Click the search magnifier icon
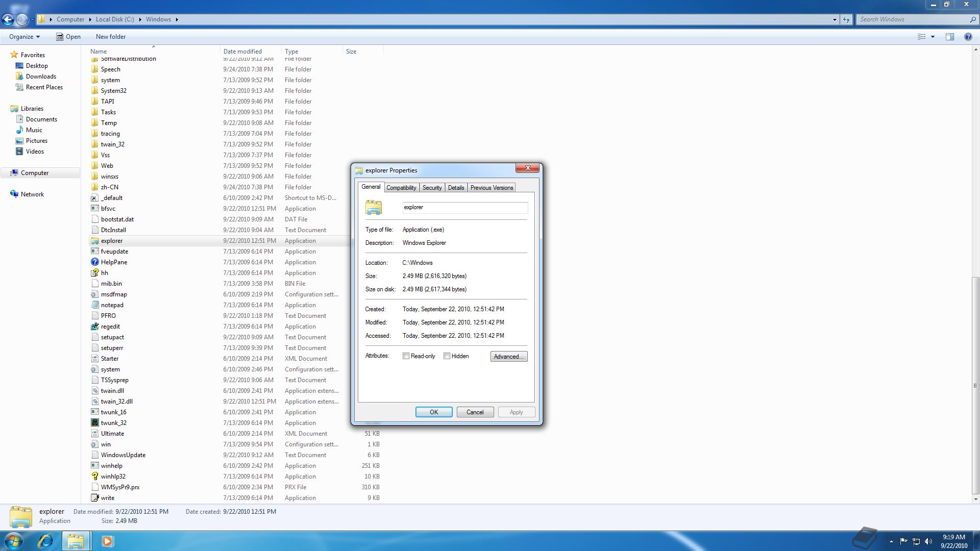Viewport: 980px width, 551px height. (x=972, y=19)
